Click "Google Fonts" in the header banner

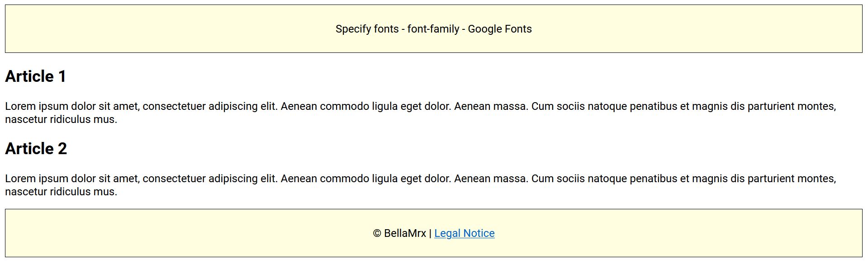pyautogui.click(x=499, y=29)
